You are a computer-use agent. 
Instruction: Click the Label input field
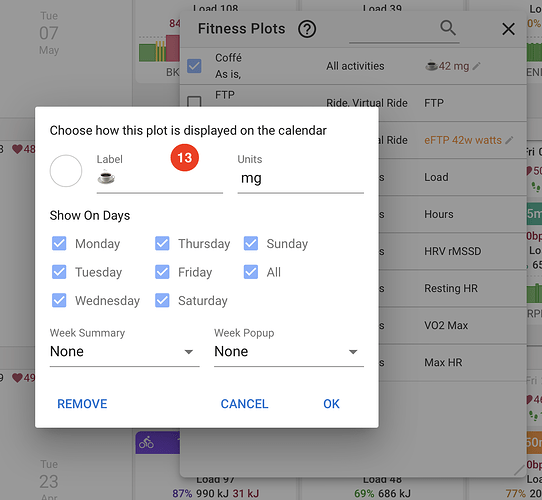point(160,179)
